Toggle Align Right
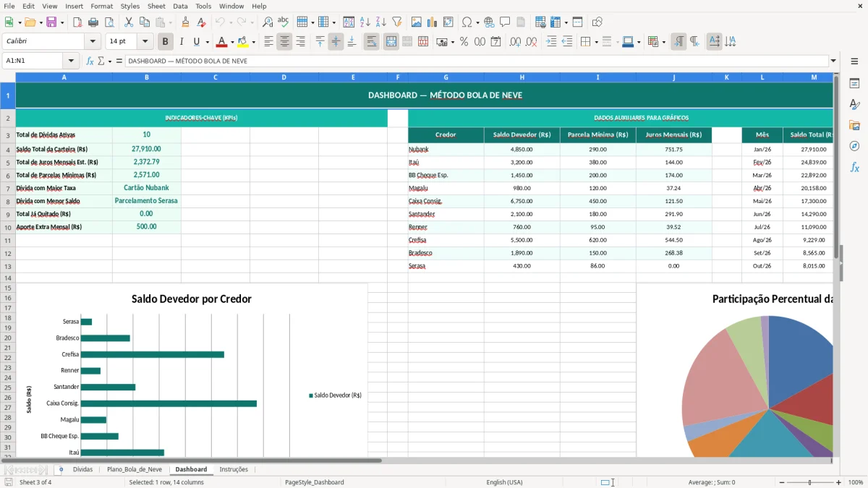This screenshot has width=868, height=488. pyautogui.click(x=300, y=42)
